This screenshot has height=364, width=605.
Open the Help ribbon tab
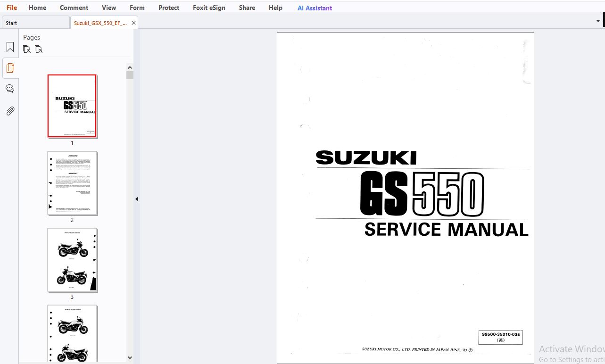pyautogui.click(x=275, y=8)
